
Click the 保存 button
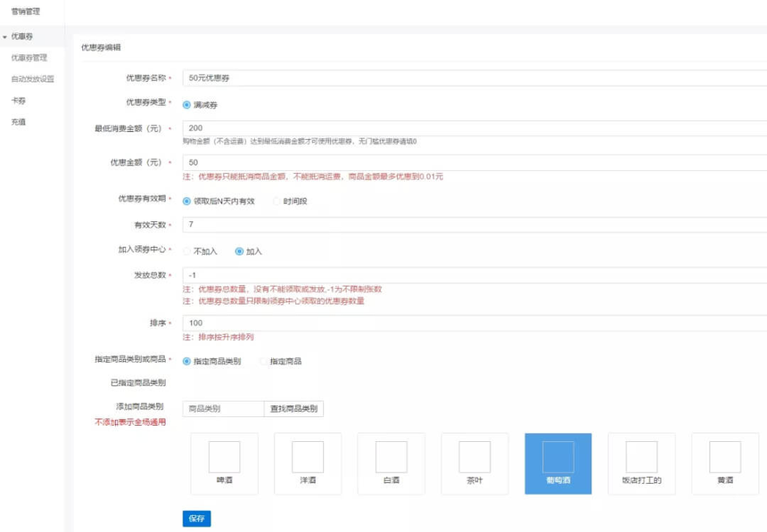click(196, 519)
